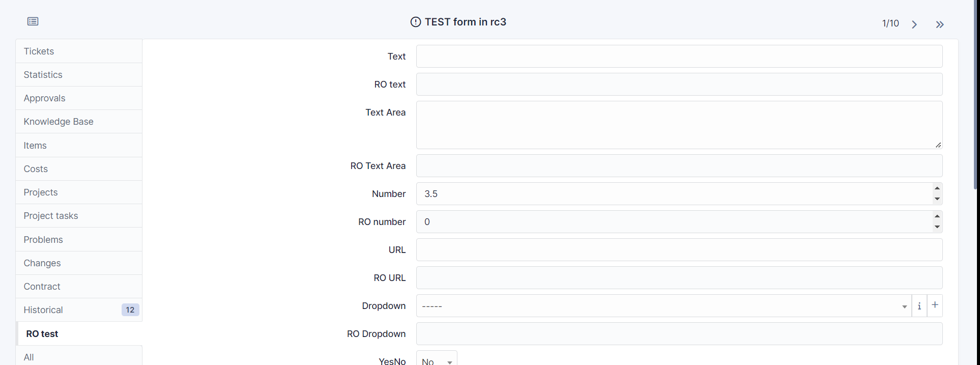980x365 pixels.
Task: Click the info icon next to Dropdown field
Action: point(919,305)
